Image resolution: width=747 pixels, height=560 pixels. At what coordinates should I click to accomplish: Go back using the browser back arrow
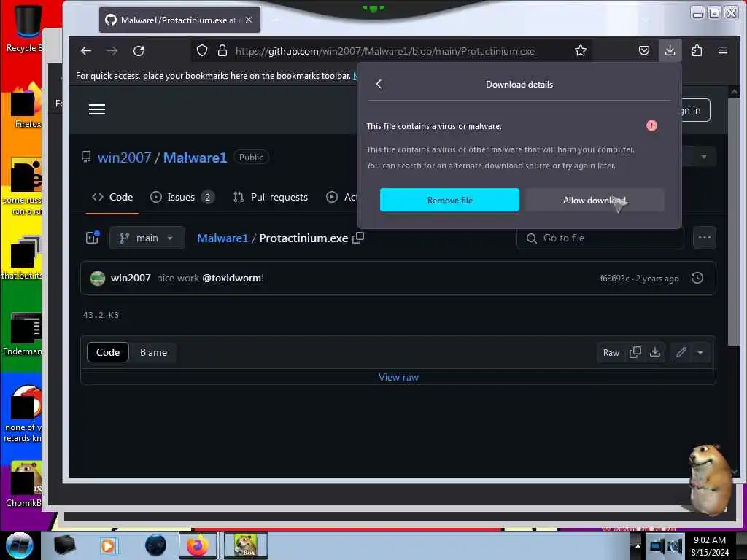(86, 51)
